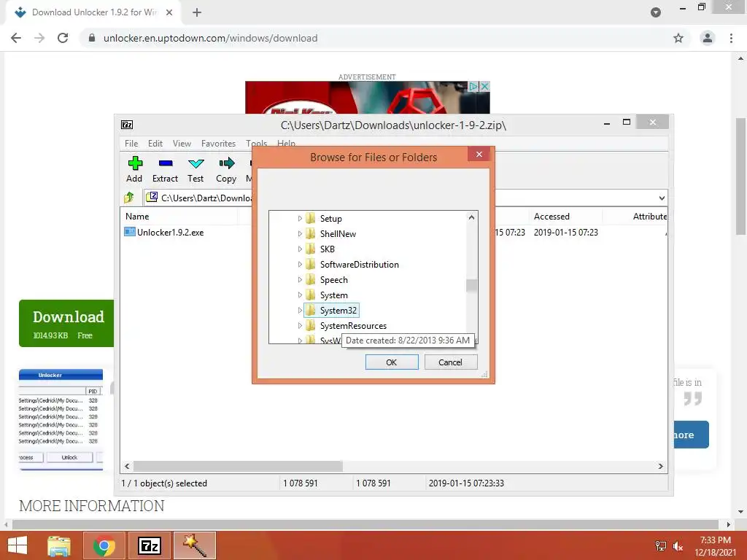This screenshot has width=747, height=560.
Task: Open the View menu in 7-Zip
Action: pos(182,144)
